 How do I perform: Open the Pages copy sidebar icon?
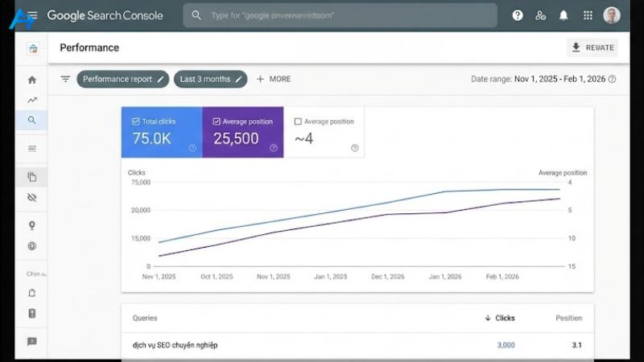coord(32,177)
